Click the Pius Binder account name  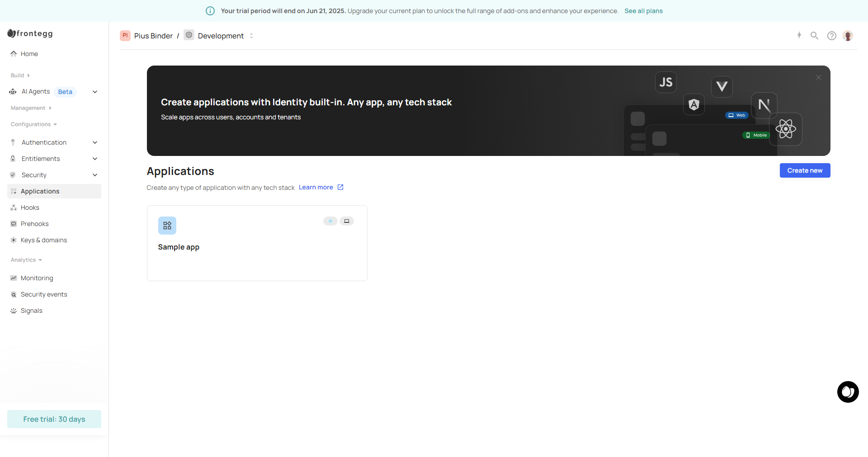tap(153, 36)
